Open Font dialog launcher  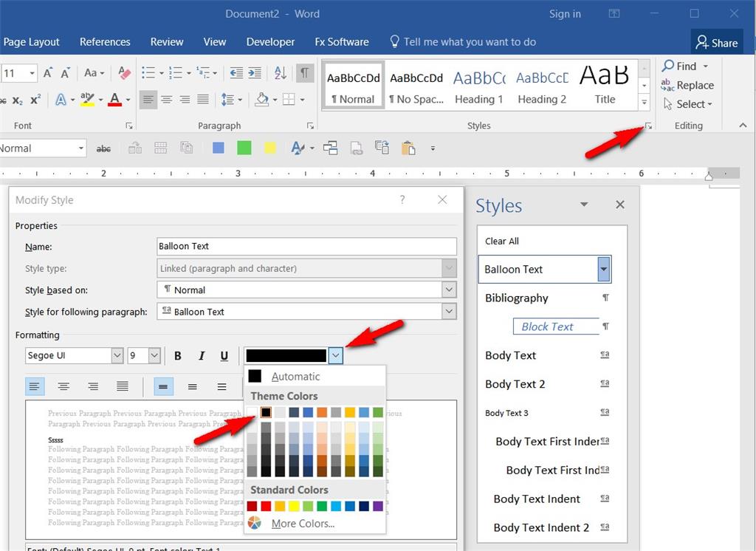tap(129, 126)
